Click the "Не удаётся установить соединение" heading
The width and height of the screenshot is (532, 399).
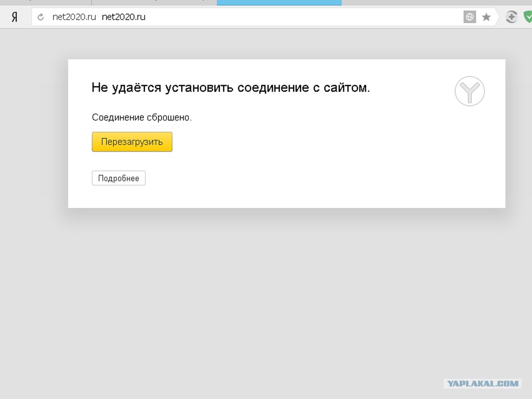(231, 87)
